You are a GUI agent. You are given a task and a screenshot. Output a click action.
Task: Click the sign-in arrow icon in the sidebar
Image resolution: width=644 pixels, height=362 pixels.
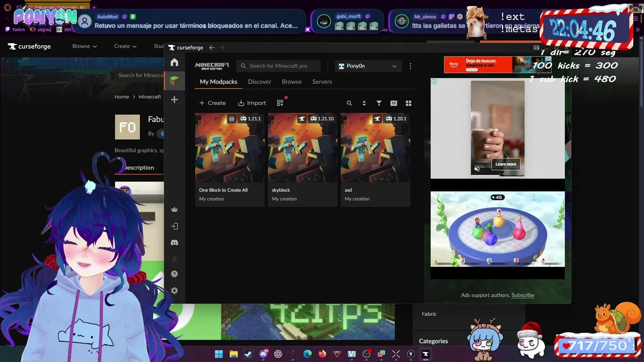[174, 226]
